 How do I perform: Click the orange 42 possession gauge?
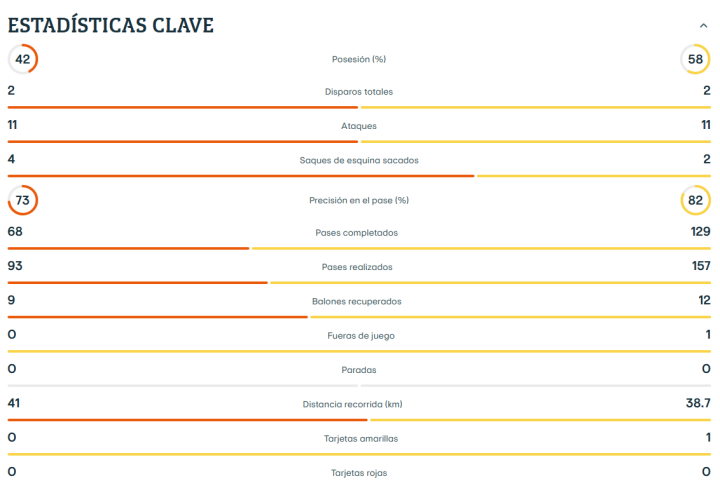tap(23, 59)
